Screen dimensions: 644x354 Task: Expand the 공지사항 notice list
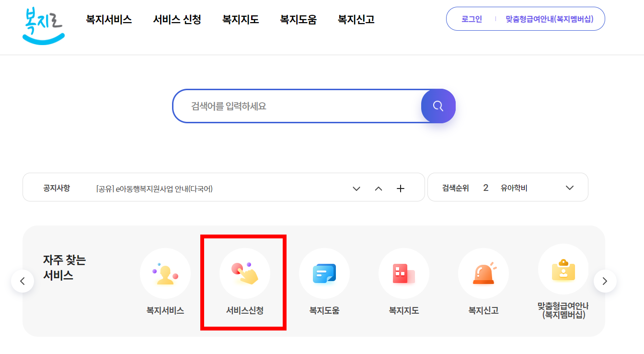356,189
